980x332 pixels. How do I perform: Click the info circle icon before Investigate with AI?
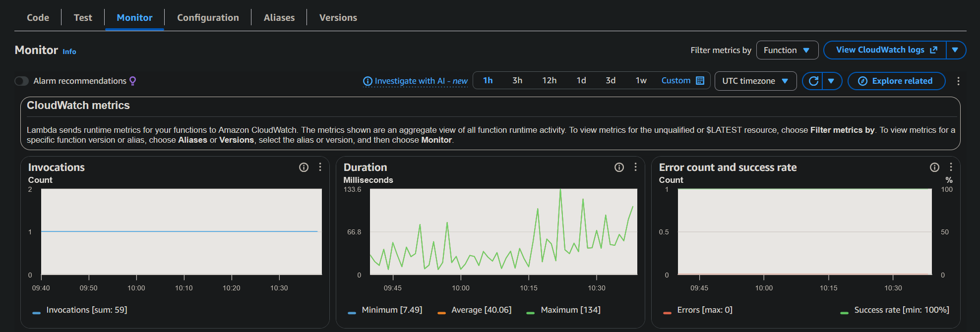pyautogui.click(x=367, y=81)
